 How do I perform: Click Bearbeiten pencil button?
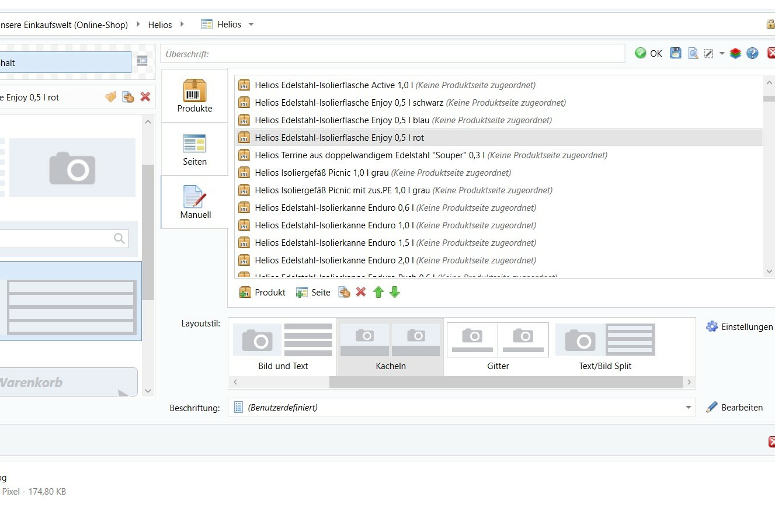tap(734, 407)
